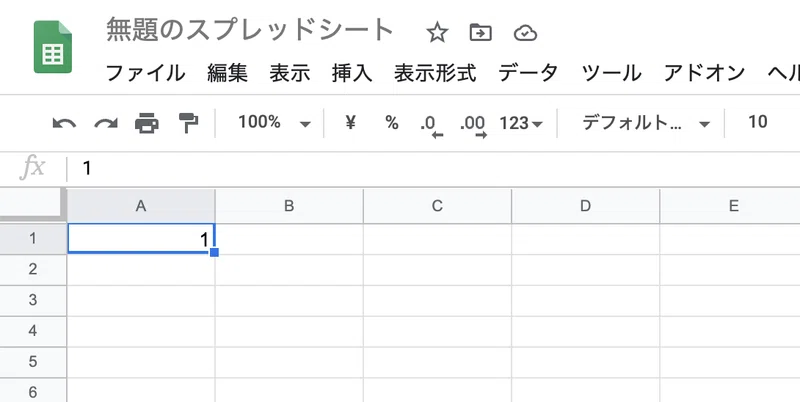Print the spreadsheet with printer icon
This screenshot has height=402, width=800.
147,123
